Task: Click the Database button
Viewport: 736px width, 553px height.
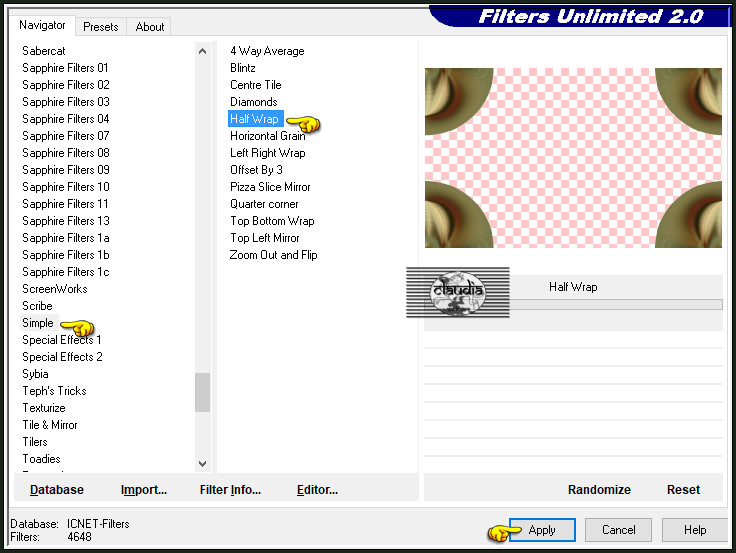Action: [x=57, y=490]
